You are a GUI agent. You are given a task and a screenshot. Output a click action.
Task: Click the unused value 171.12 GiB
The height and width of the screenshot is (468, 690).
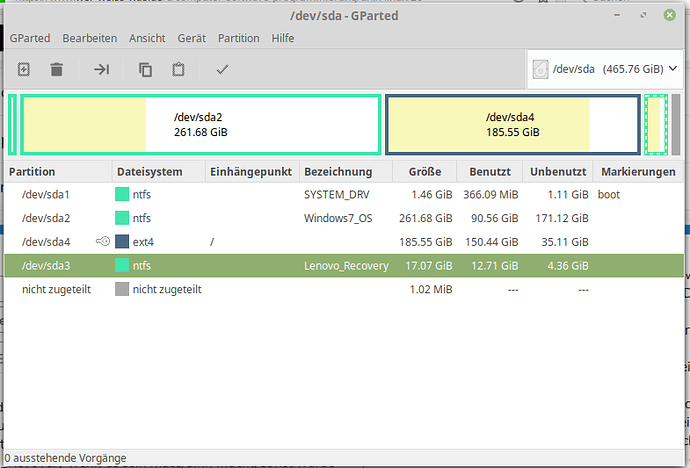562,218
